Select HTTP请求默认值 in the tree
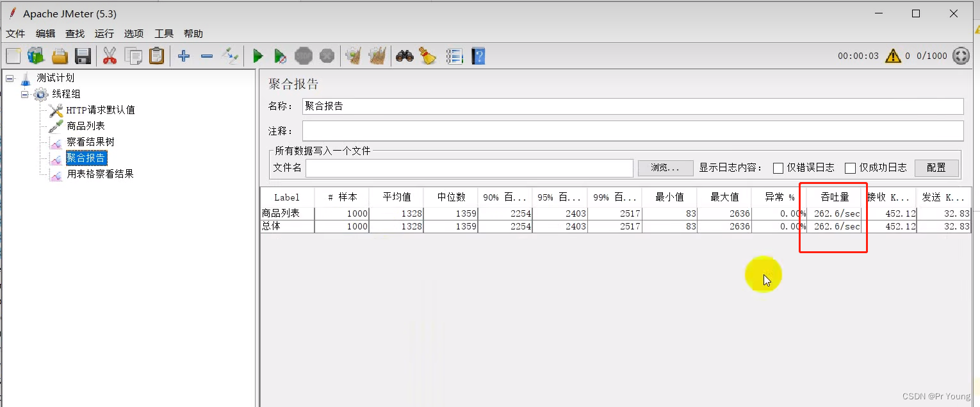The width and height of the screenshot is (980, 407). pyautogui.click(x=101, y=110)
